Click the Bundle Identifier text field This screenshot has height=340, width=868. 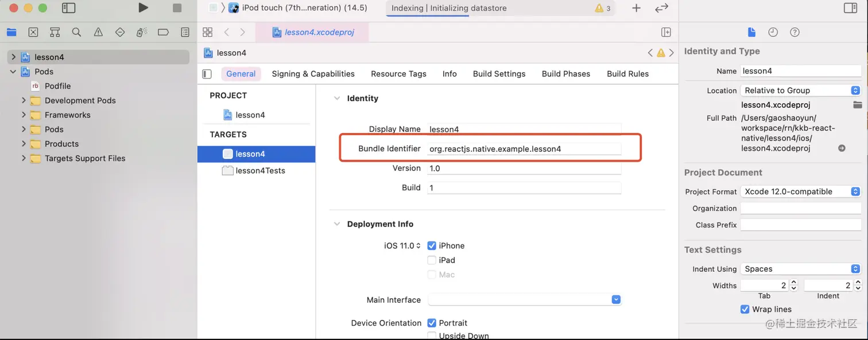coord(524,149)
